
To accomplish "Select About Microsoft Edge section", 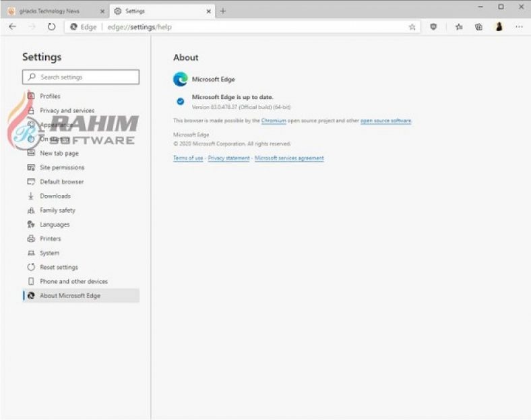I will (x=82, y=296).
